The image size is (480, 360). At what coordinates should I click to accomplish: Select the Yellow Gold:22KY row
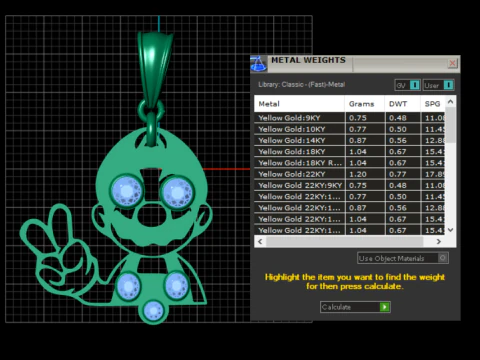(350, 174)
